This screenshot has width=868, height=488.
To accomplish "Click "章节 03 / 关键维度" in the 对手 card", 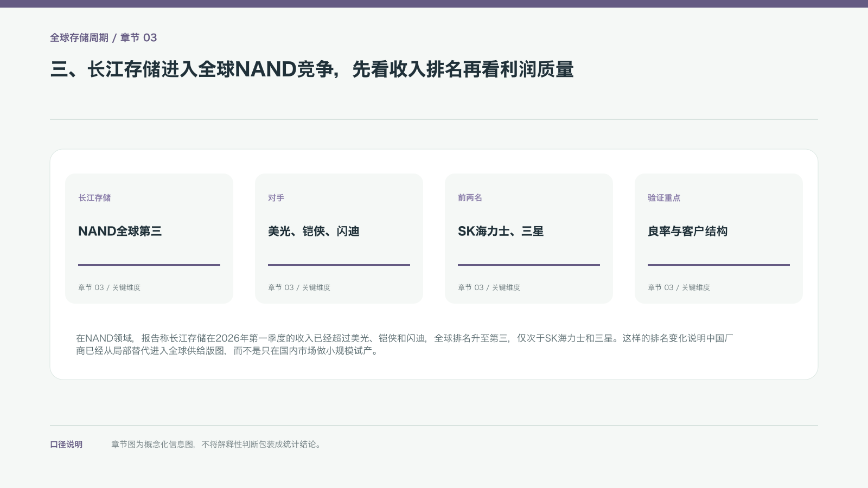I will [299, 287].
